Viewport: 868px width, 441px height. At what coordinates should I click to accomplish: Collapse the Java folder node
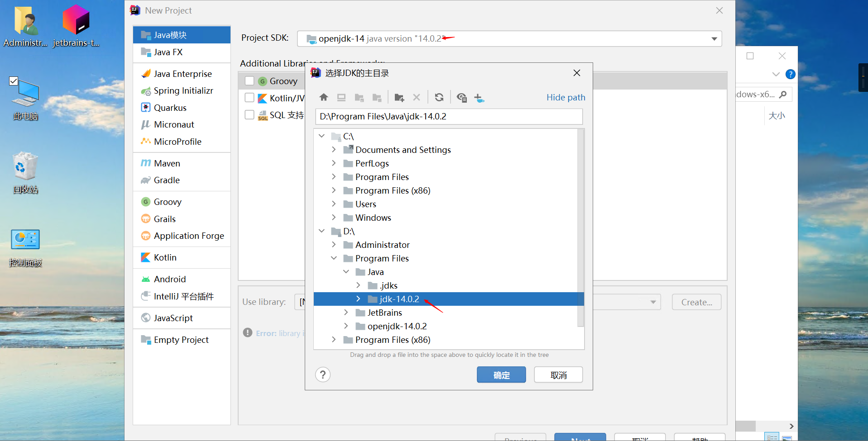click(x=346, y=271)
